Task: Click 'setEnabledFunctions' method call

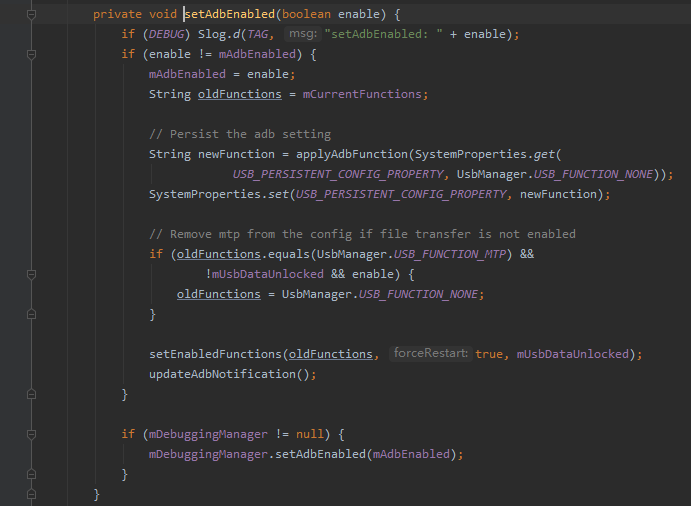Action: [x=215, y=354]
